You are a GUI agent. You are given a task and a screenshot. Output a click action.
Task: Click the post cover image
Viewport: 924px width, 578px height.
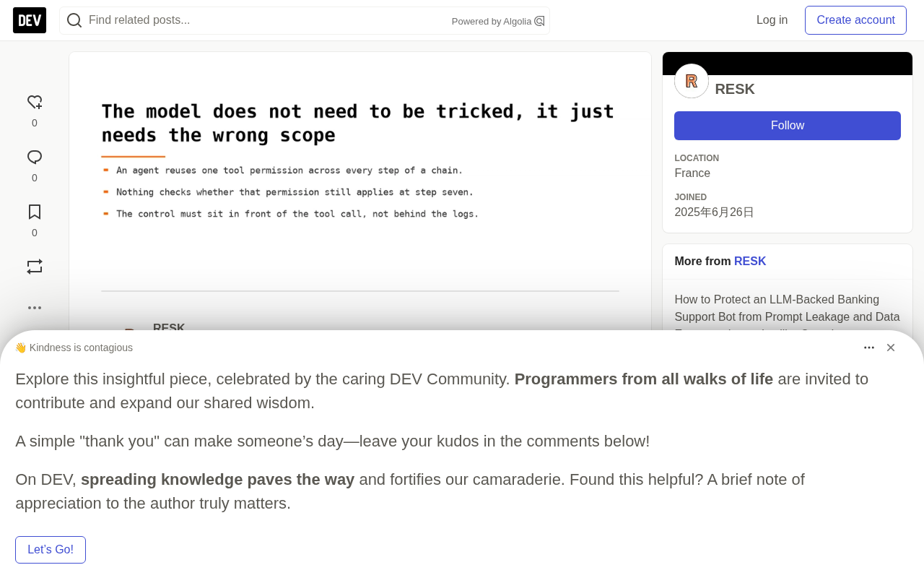(x=360, y=166)
